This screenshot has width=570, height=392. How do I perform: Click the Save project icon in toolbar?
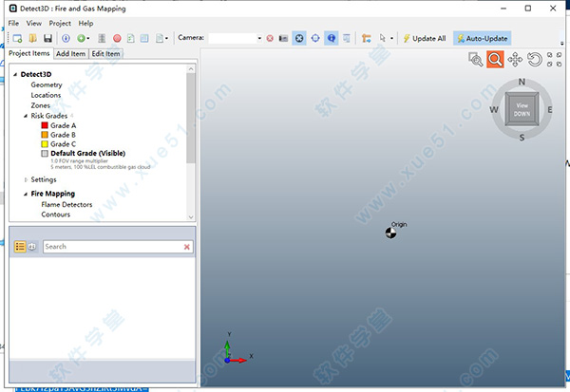(x=47, y=38)
